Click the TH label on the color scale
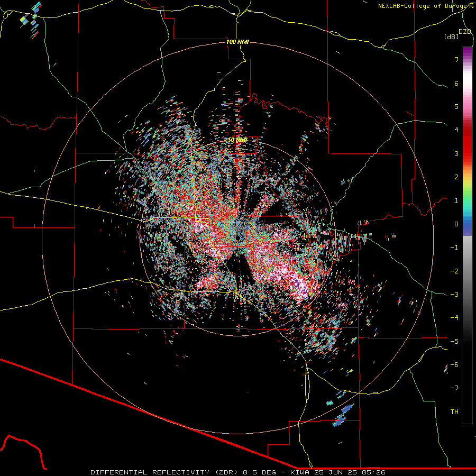Screen dimensions: 476x476 [454, 411]
